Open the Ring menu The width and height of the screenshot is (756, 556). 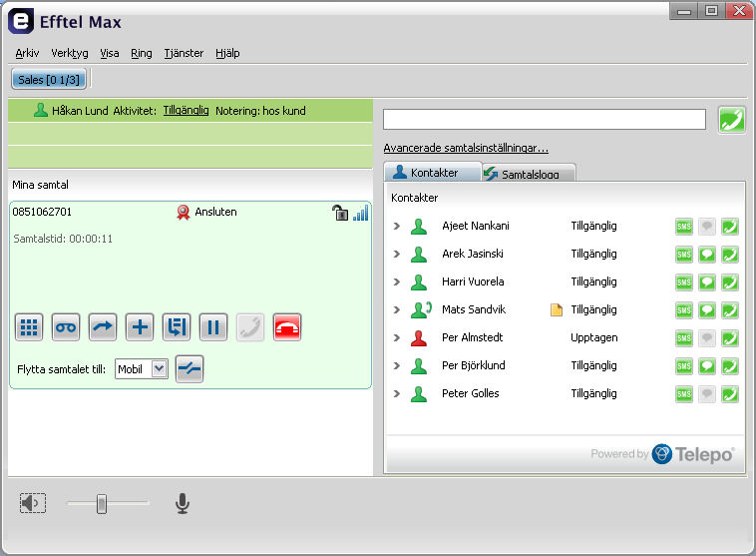click(142, 53)
